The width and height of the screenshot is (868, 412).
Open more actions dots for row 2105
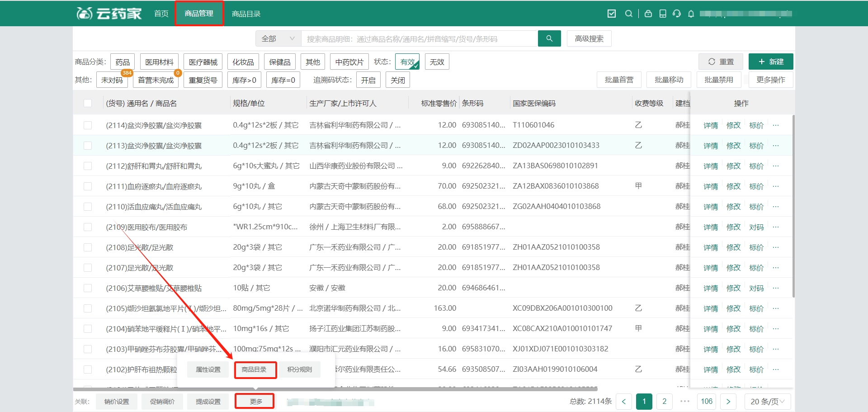(776, 308)
